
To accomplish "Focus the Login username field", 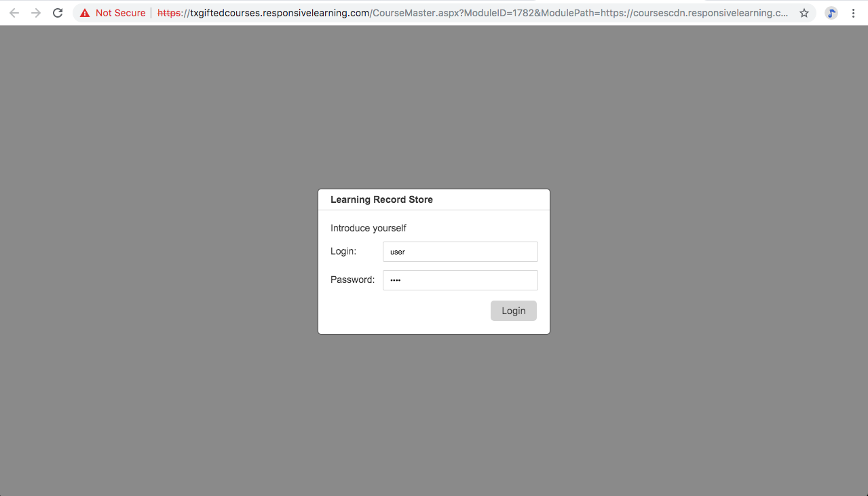I will (x=460, y=252).
